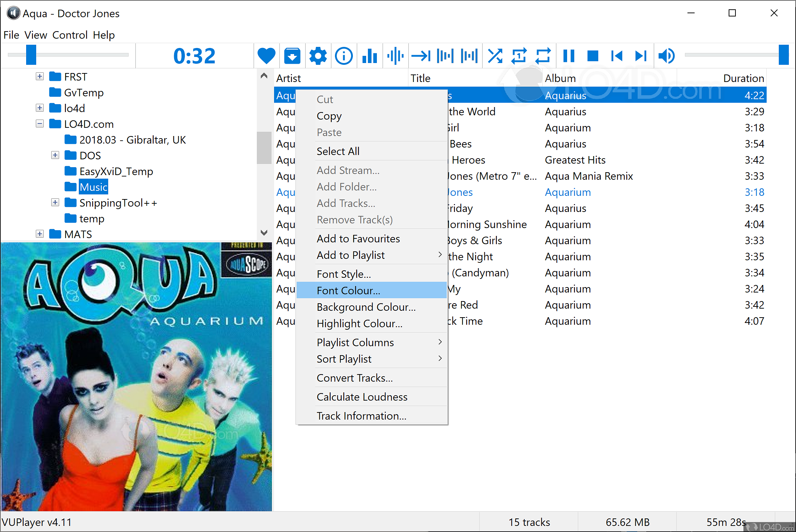Click the track info icon

(x=344, y=55)
